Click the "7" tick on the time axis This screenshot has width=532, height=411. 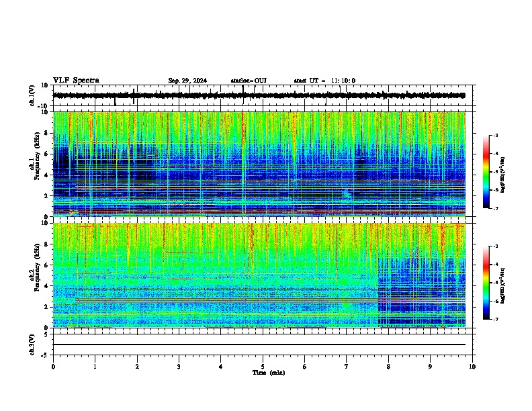[x=347, y=367]
